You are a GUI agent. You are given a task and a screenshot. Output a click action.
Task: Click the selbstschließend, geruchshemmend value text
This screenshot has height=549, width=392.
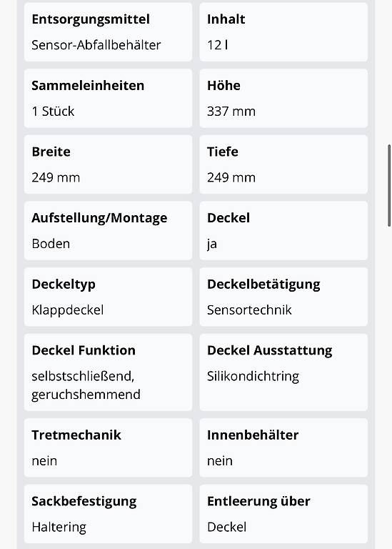[86, 385]
